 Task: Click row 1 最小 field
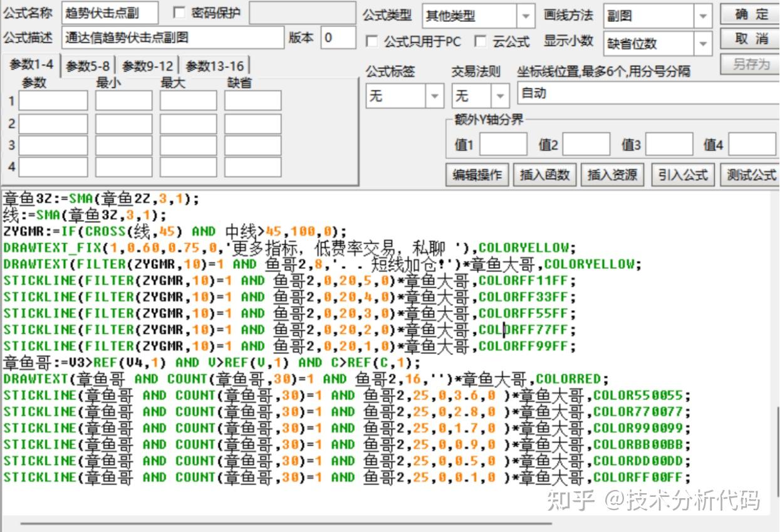[x=123, y=100]
